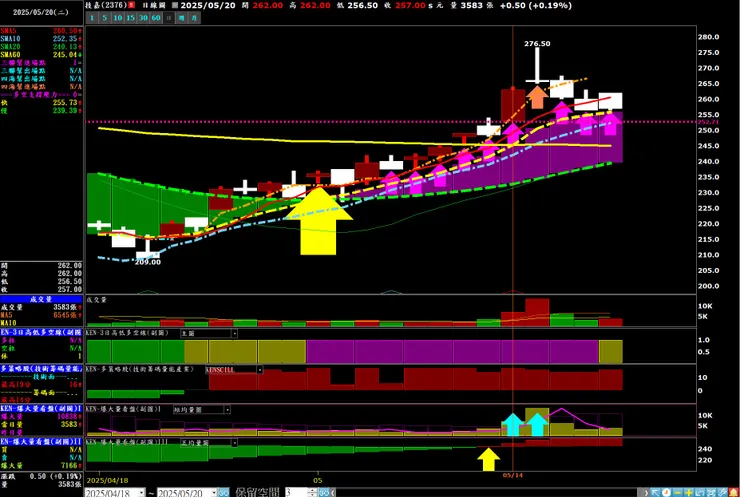Adjust the 保留空間 spinner arrows
740x497 pixels.
click(x=312, y=492)
